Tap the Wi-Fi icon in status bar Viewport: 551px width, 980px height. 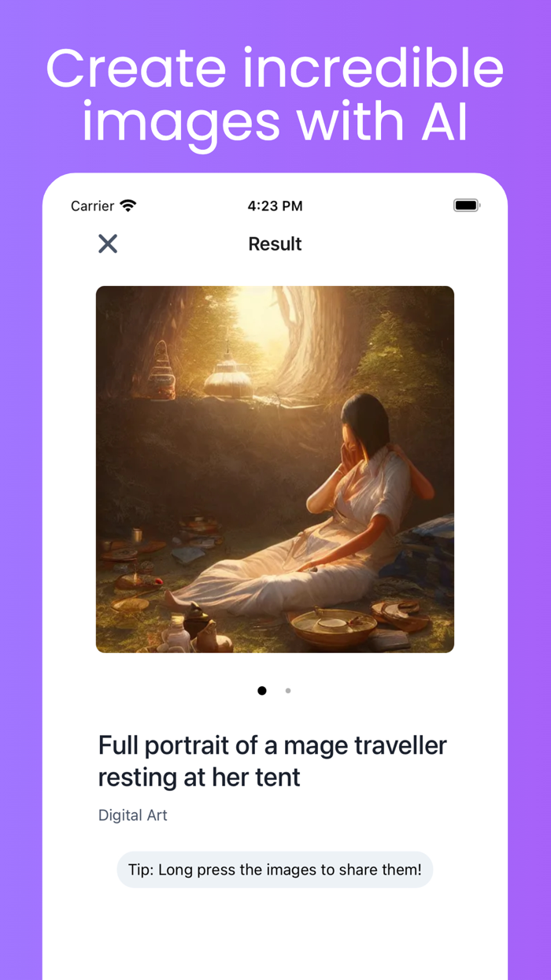(128, 206)
